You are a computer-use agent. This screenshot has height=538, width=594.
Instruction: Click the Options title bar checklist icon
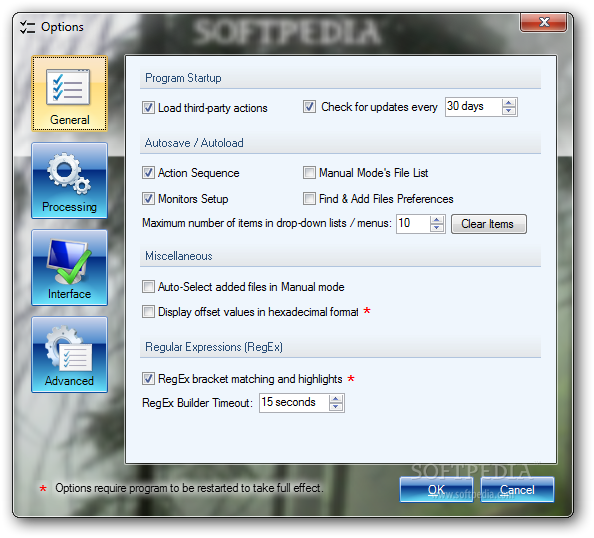(27, 27)
